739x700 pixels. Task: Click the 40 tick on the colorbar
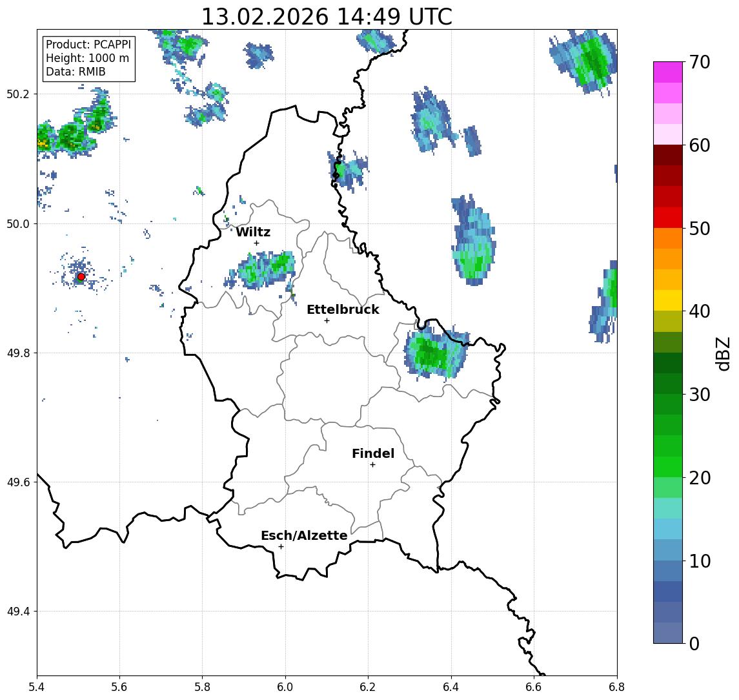700,311
